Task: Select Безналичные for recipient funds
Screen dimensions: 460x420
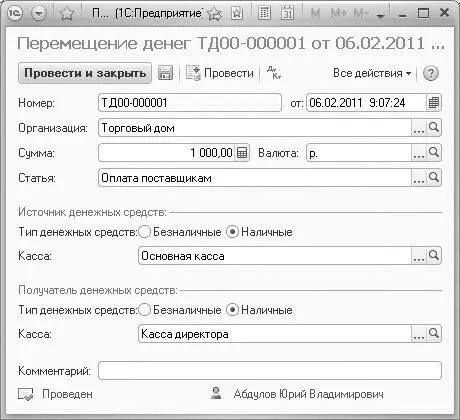Action: pyautogui.click(x=145, y=310)
